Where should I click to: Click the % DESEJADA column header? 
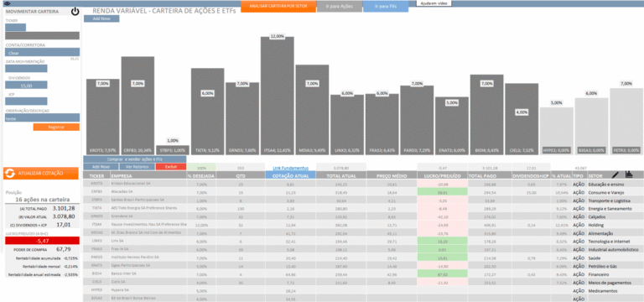(x=201, y=175)
